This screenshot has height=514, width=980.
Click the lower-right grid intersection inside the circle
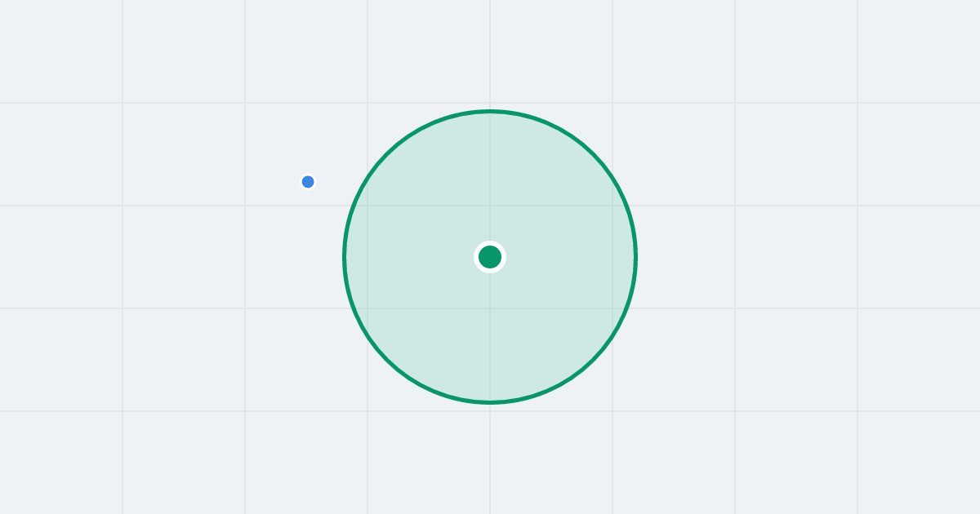coord(612,308)
